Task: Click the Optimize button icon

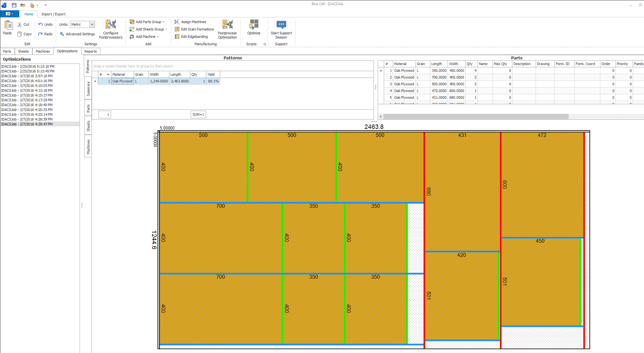Action: pos(254,24)
